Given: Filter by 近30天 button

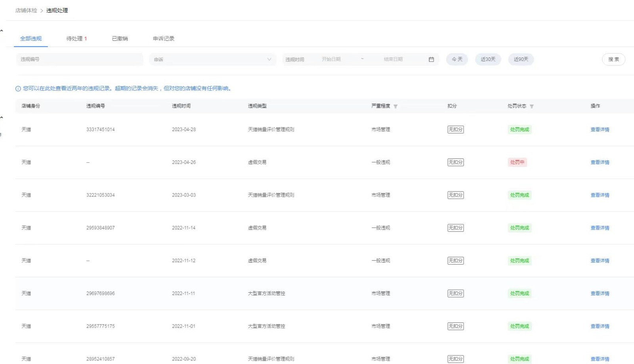Looking at the screenshot, I should pyautogui.click(x=488, y=59).
